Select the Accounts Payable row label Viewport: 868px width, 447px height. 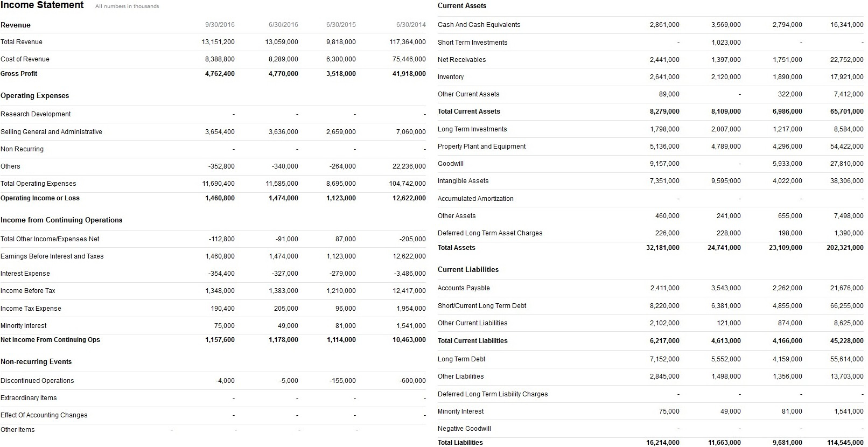pyautogui.click(x=464, y=288)
